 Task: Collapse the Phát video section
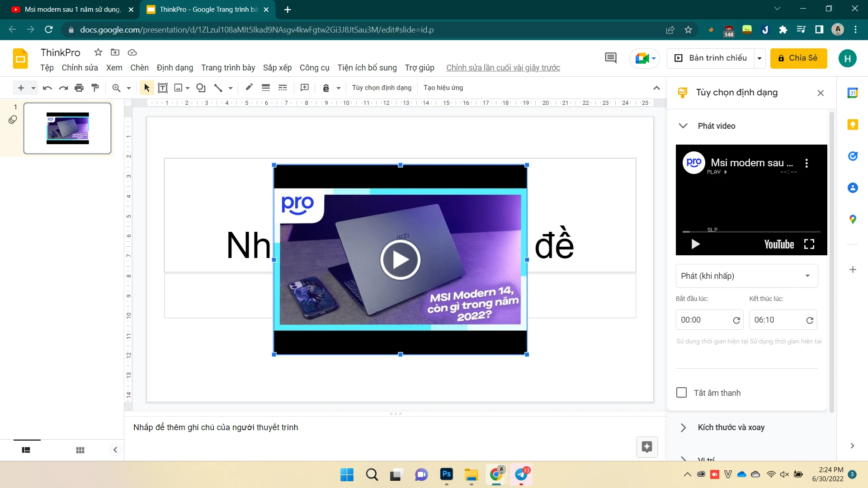coord(683,126)
